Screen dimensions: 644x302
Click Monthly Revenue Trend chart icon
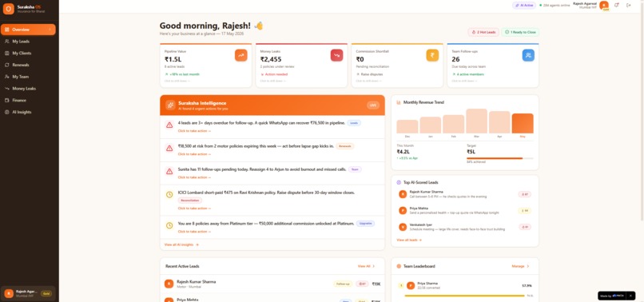click(399, 102)
